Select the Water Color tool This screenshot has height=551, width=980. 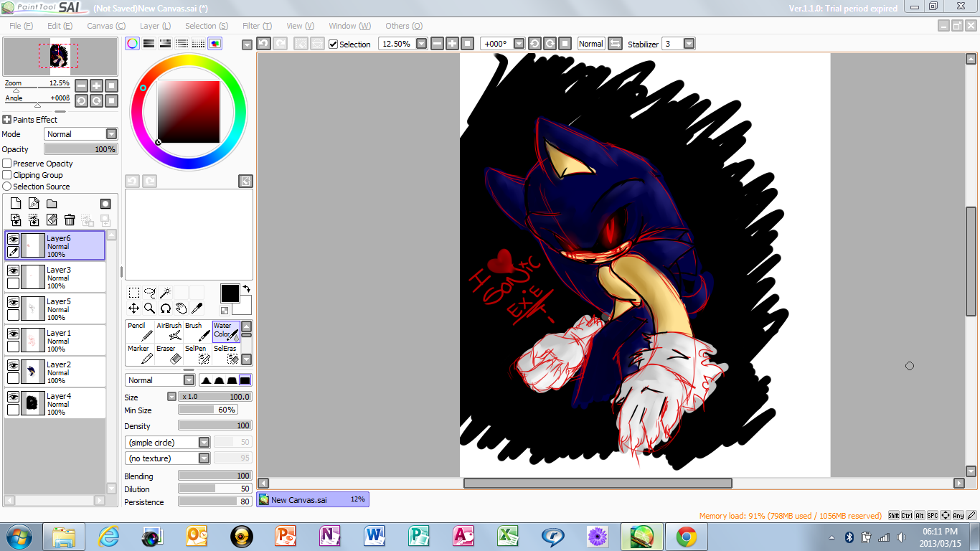coord(226,331)
